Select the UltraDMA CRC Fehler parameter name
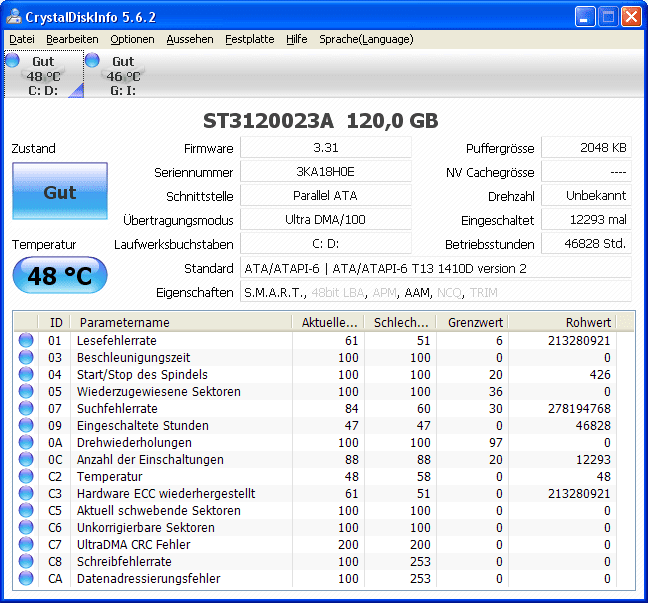Image resolution: width=648 pixels, height=603 pixels. (133, 544)
